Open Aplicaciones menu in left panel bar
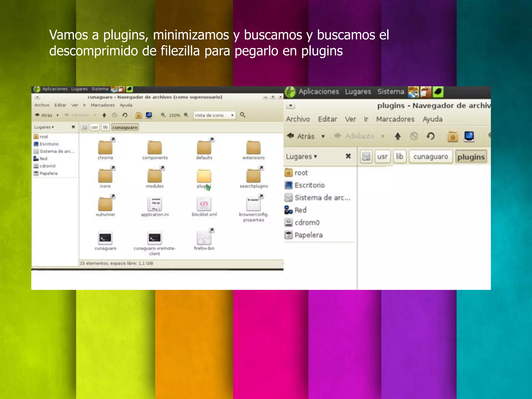 55,89
